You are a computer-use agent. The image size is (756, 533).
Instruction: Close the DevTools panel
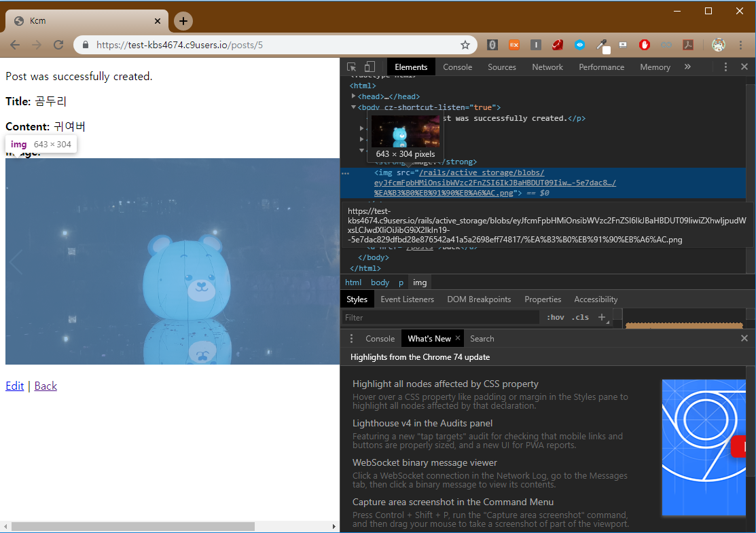[x=744, y=67]
